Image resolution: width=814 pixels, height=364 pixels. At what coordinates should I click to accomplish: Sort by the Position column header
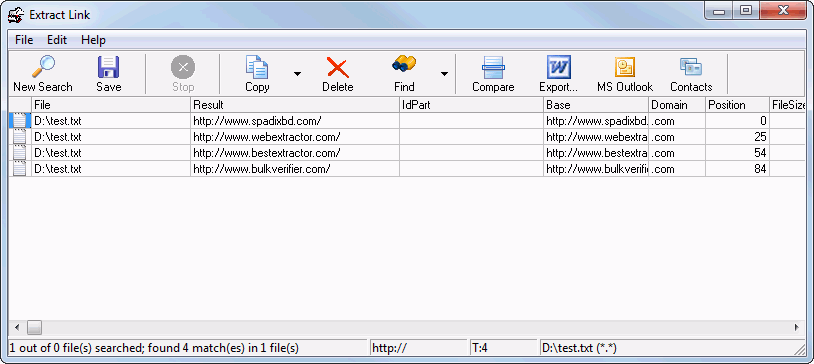point(737,105)
